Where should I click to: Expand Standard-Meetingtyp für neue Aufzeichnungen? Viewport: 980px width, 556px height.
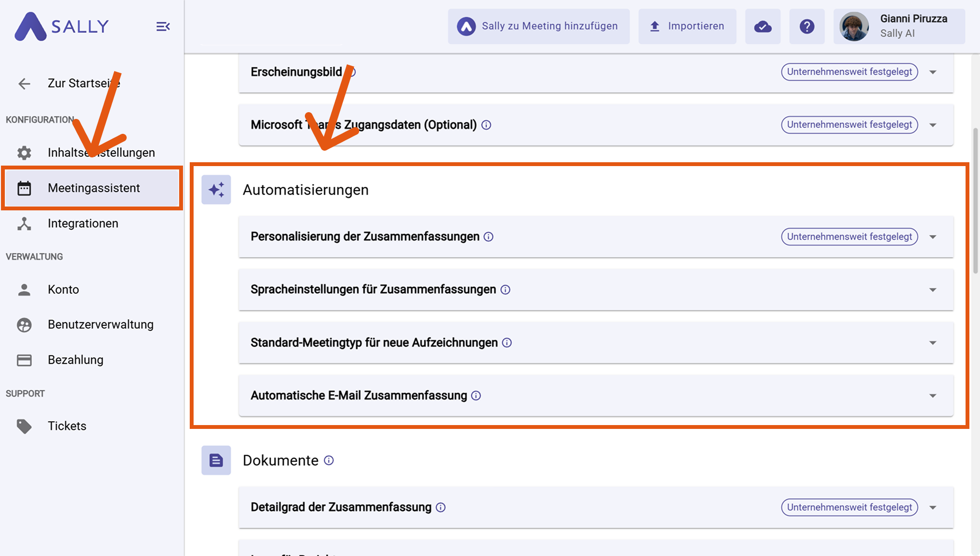(x=933, y=343)
